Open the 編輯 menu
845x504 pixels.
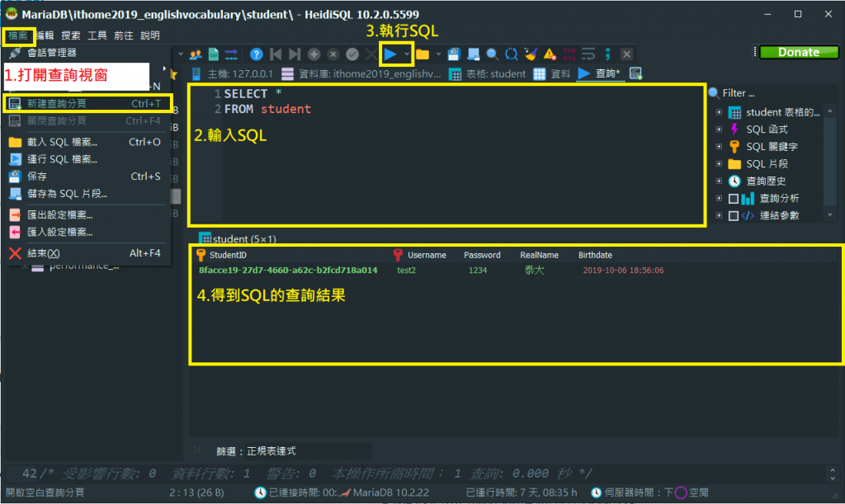pos(45,35)
